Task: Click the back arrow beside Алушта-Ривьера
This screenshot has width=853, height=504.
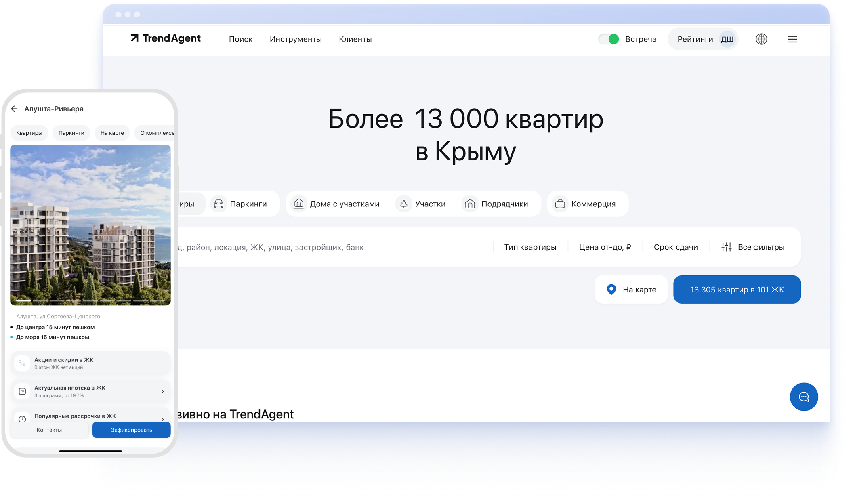Action: [15, 109]
